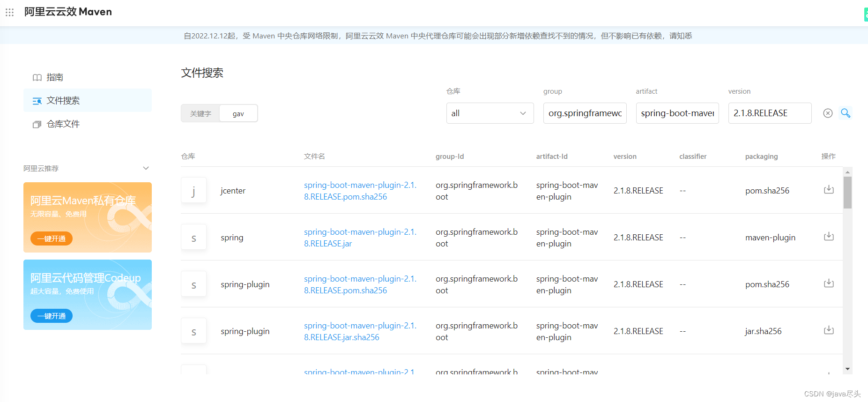The width and height of the screenshot is (868, 402).
Task: Switch search mode to gav
Action: tap(238, 113)
